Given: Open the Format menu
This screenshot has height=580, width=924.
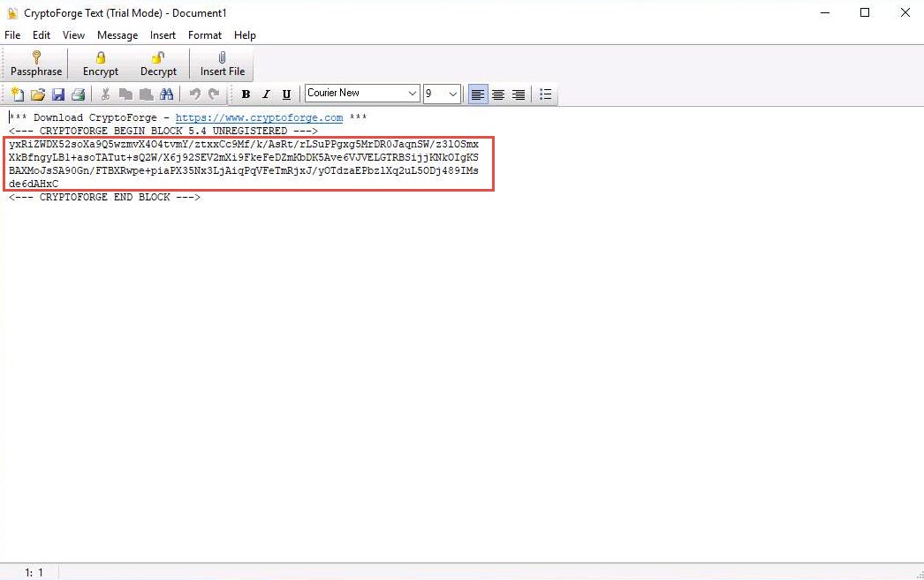Looking at the screenshot, I should point(205,35).
